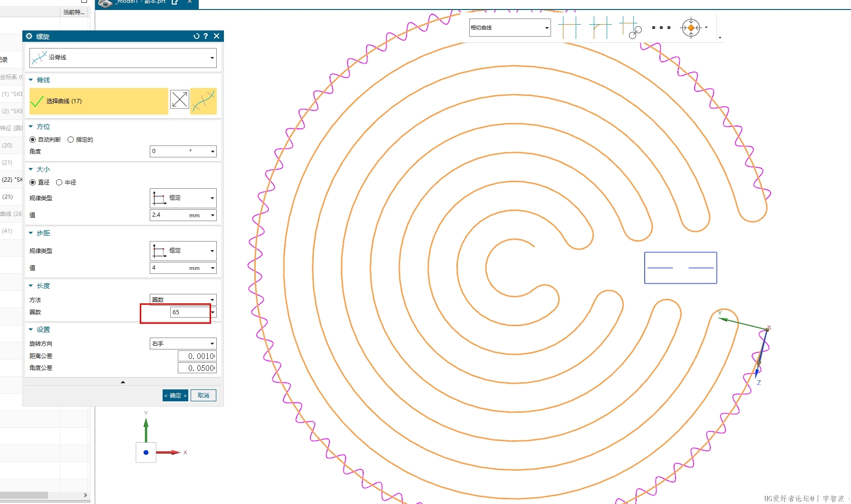Click the 当前特... column header in navigator

pos(74,12)
